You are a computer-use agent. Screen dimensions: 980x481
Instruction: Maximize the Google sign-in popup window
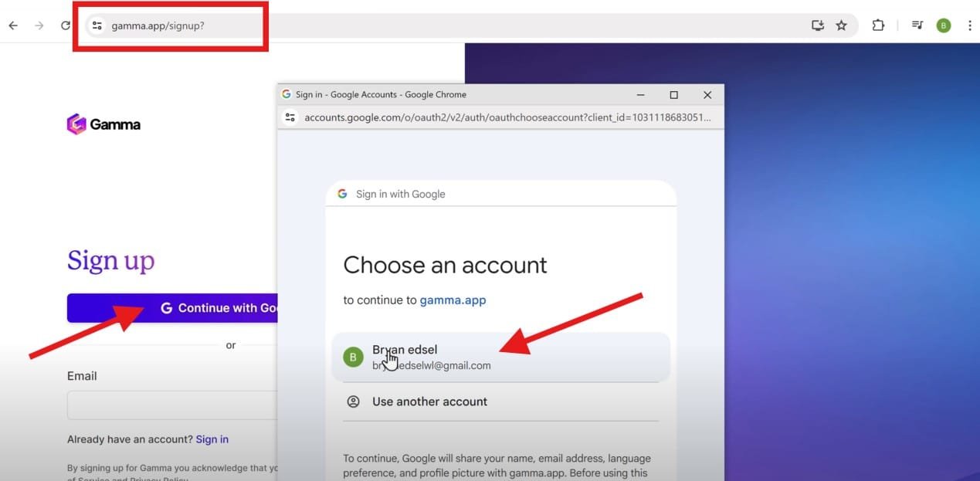tap(673, 95)
